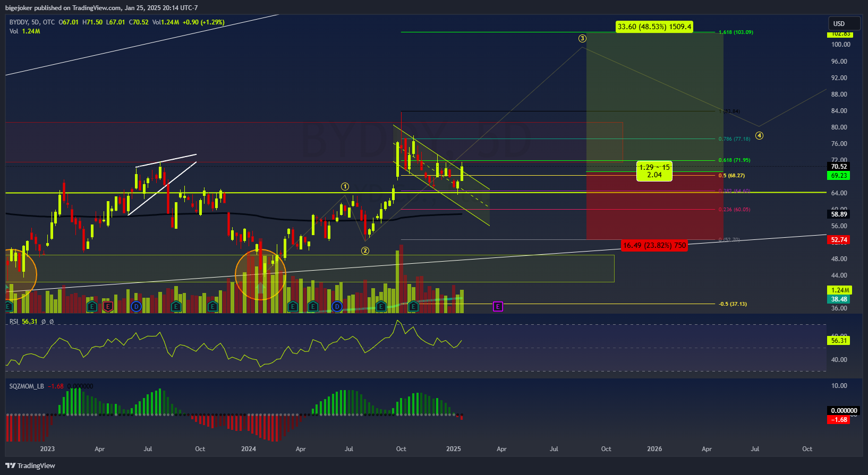Viewport: 868px width, 475px height.
Task: Click the green earnings marker just before the purple E
Action: (414, 306)
